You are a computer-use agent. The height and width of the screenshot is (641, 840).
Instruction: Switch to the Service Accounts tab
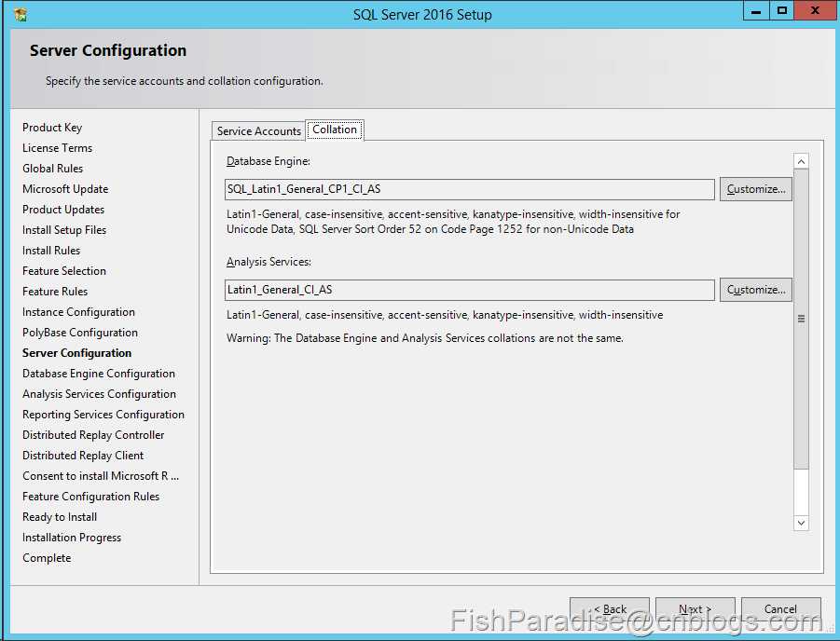(259, 131)
